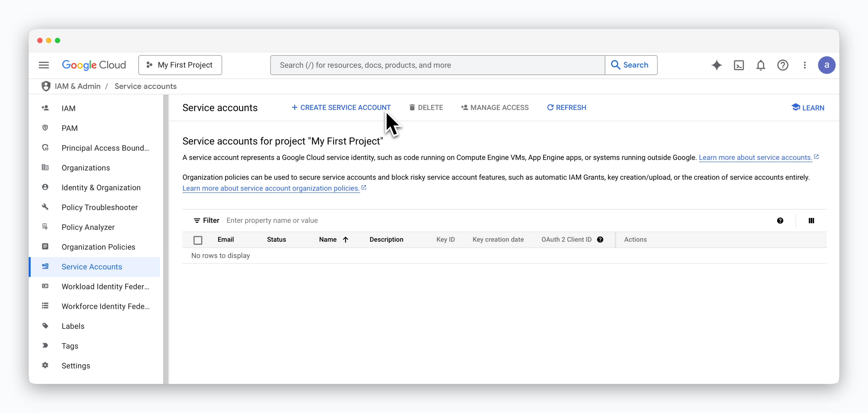This screenshot has width=868, height=413.
Task: Click the Key ID column header
Action: [445, 240]
